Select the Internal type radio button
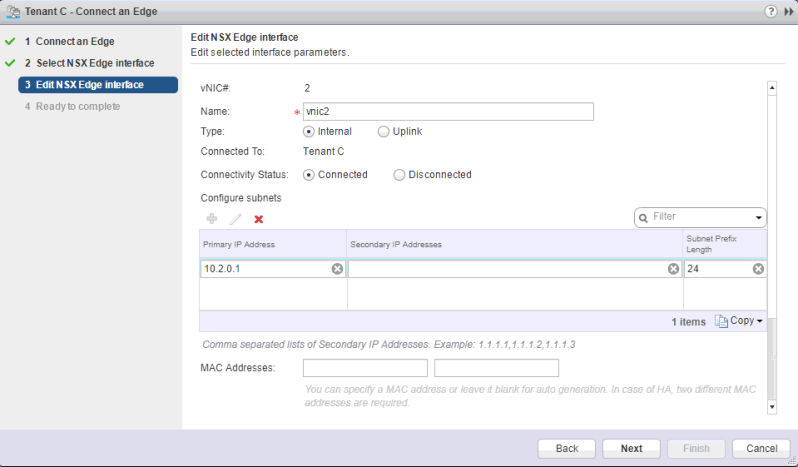 coord(309,131)
